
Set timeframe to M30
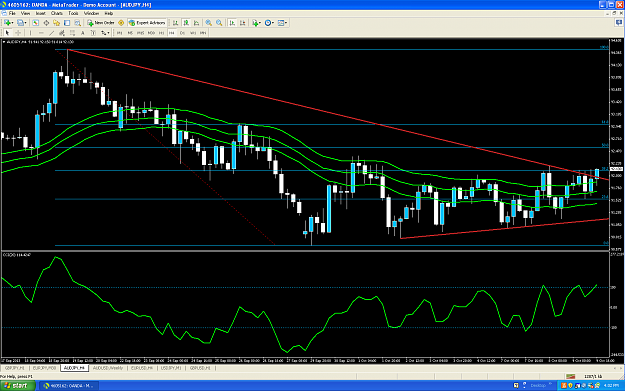click(151, 33)
